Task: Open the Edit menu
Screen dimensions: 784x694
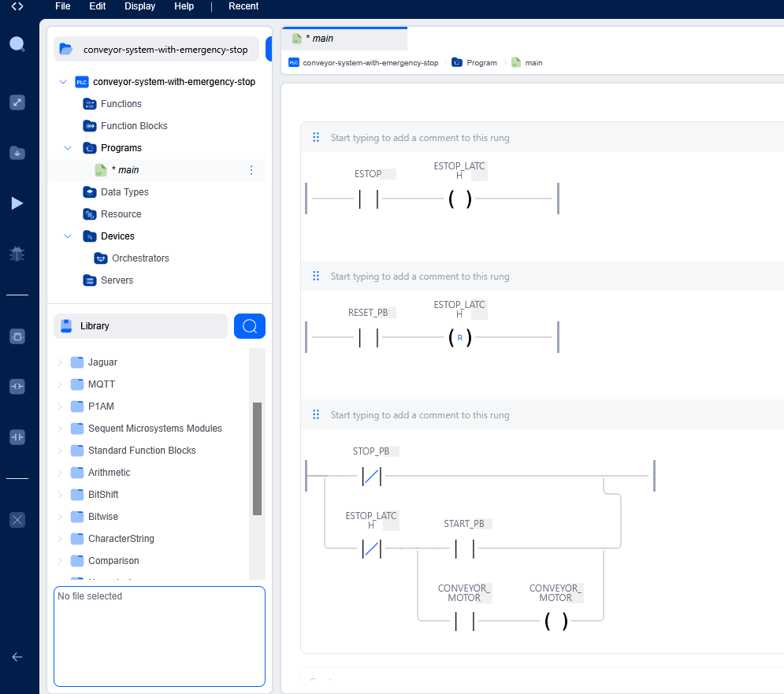Action: pyautogui.click(x=97, y=6)
